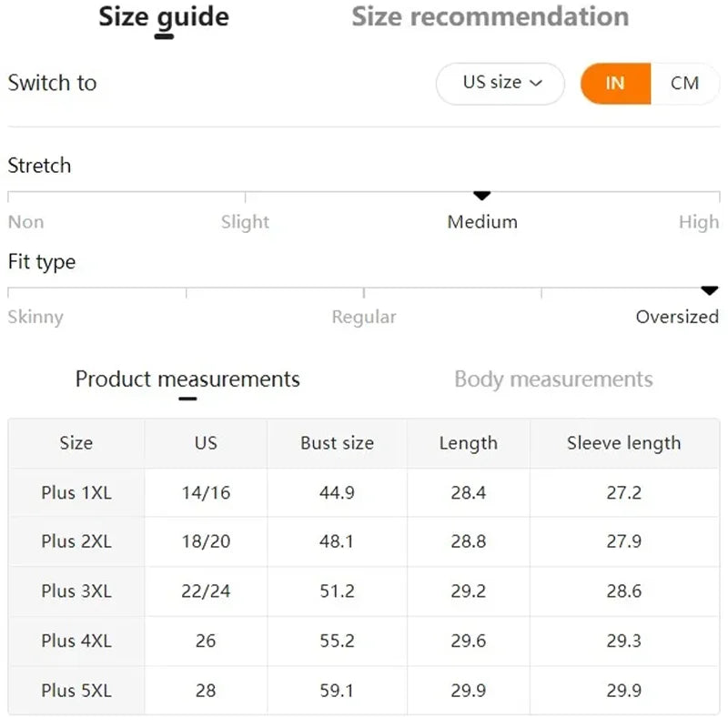
Task: Select the Plus 3XL size row
Action: tap(76, 591)
